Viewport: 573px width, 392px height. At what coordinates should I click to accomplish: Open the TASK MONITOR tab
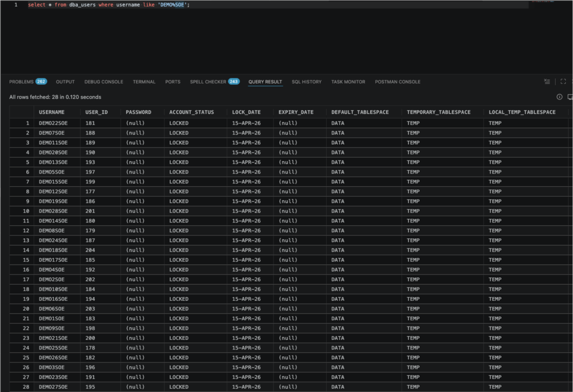click(x=348, y=82)
